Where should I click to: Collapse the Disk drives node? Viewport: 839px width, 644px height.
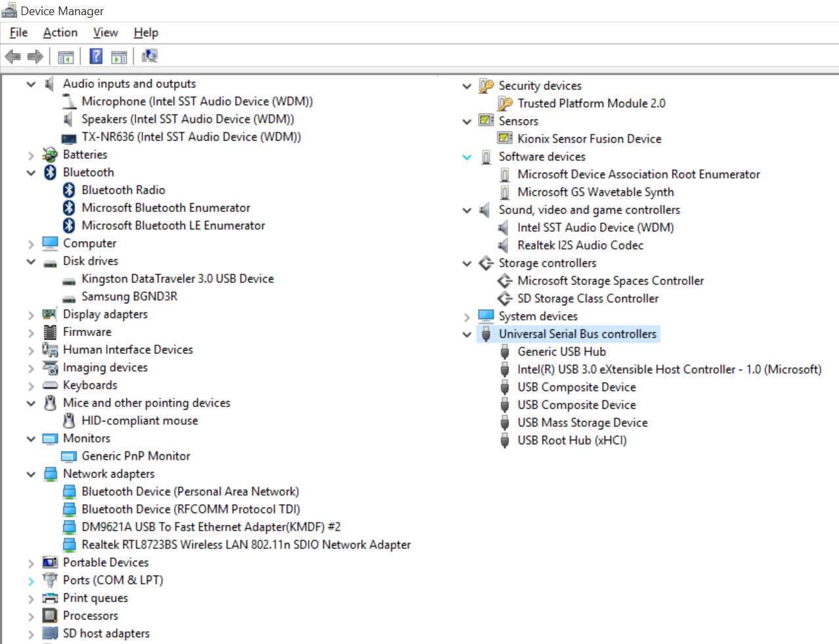[x=31, y=261]
